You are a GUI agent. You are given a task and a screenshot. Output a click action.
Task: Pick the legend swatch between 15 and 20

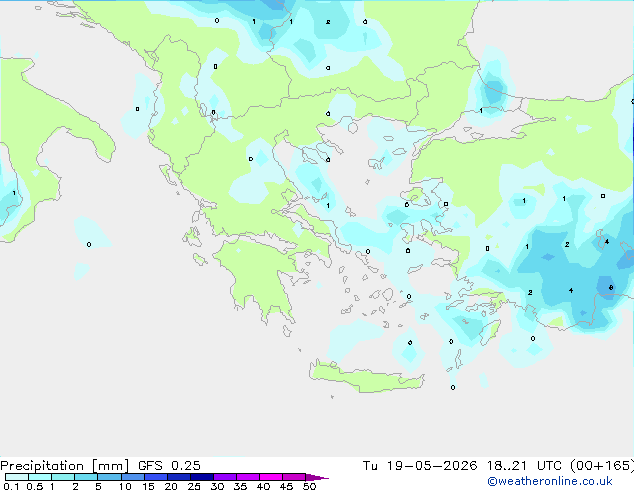coord(155,477)
